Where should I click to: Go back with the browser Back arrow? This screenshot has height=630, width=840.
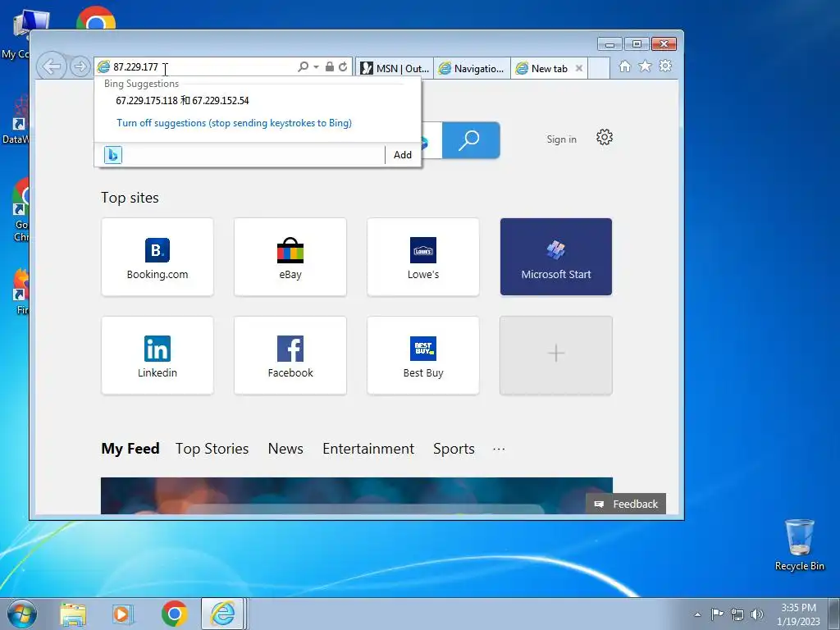[52, 67]
